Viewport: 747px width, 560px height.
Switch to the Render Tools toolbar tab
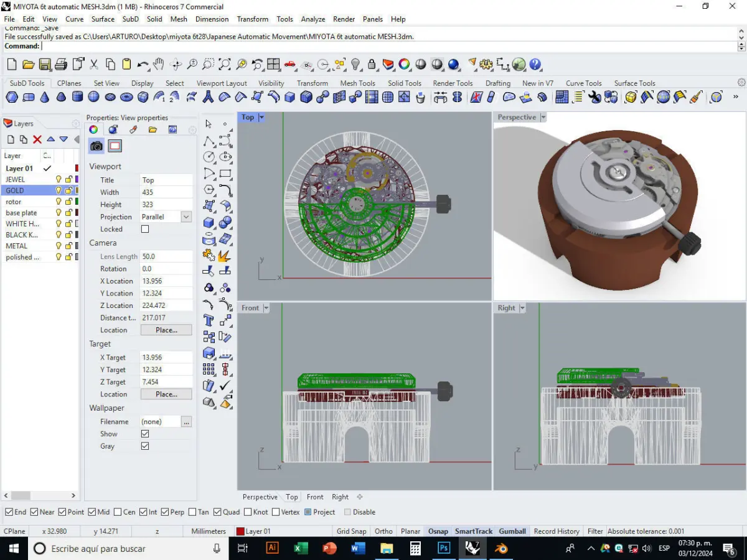[453, 83]
